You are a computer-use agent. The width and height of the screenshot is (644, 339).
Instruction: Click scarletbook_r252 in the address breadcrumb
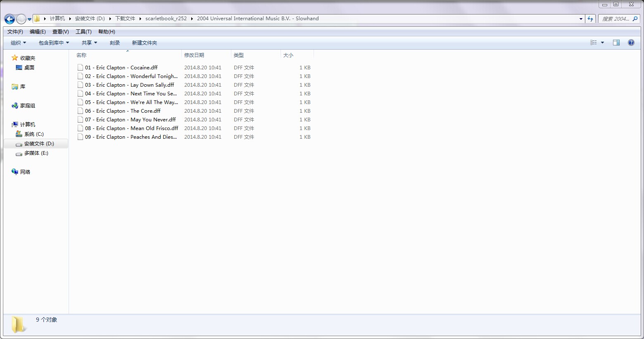coord(166,19)
